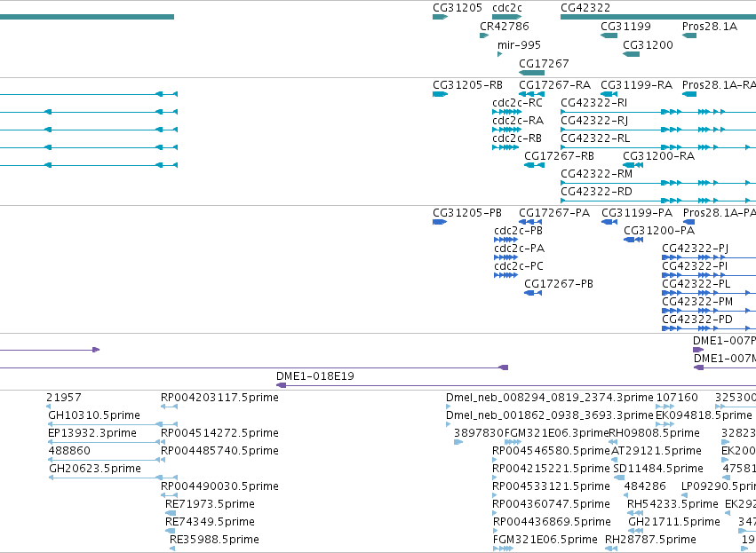Click the RH09808.5prime EST label
Viewport: 756px width, 553px height.
654,433
